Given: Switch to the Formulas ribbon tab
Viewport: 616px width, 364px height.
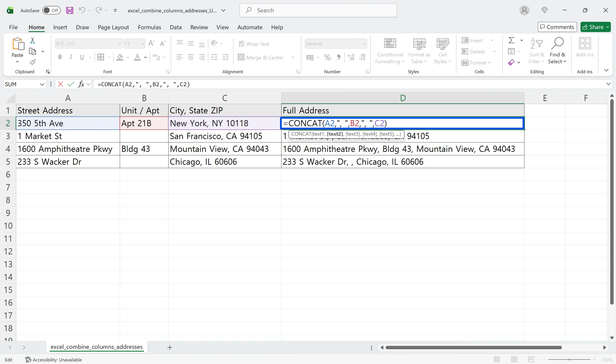Looking at the screenshot, I should pos(149,27).
